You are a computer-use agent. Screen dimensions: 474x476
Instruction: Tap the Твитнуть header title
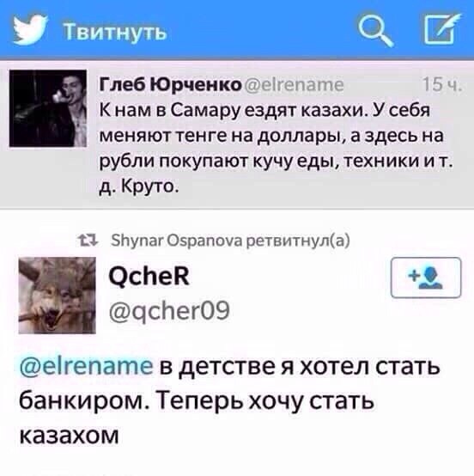(x=115, y=32)
